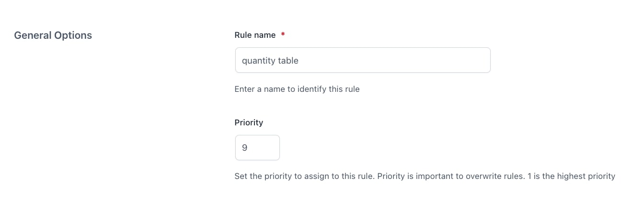Focus the Priority number field
The image size is (644, 200).
pyautogui.click(x=257, y=148)
